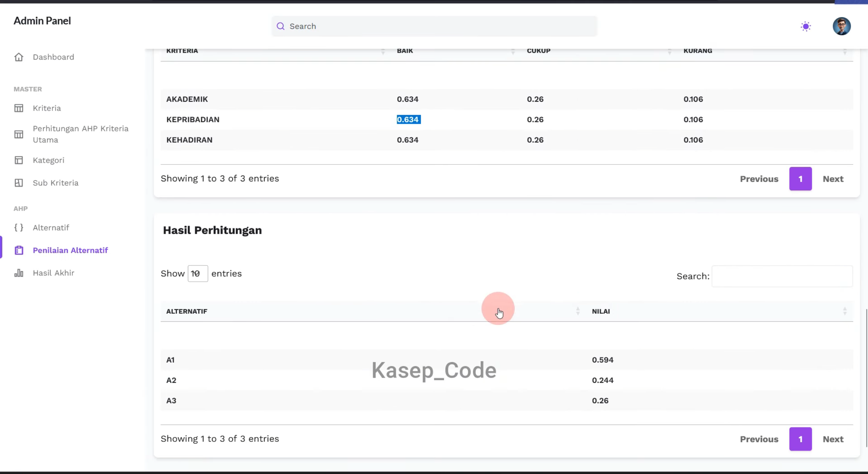
Task: Click the Kategori layout icon
Action: pyautogui.click(x=19, y=160)
